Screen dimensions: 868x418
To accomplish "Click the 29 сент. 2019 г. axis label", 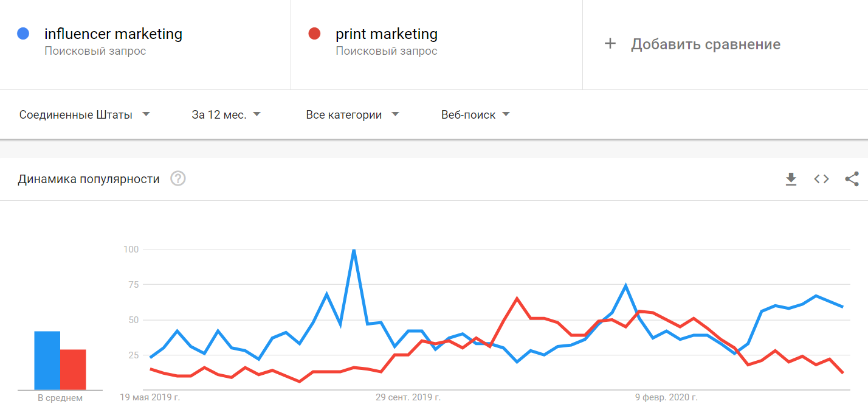I will point(408,397).
